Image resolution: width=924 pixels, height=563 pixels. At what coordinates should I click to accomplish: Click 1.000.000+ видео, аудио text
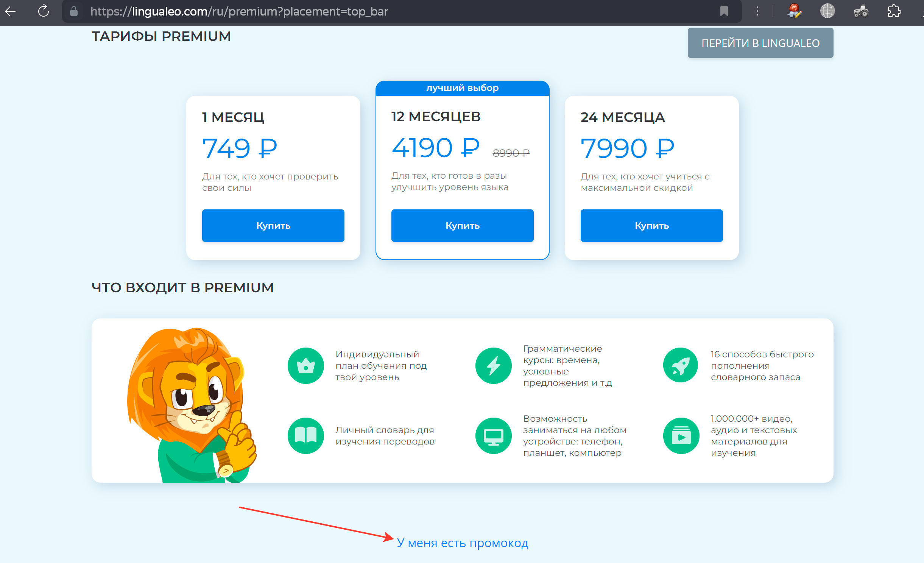[x=754, y=436]
